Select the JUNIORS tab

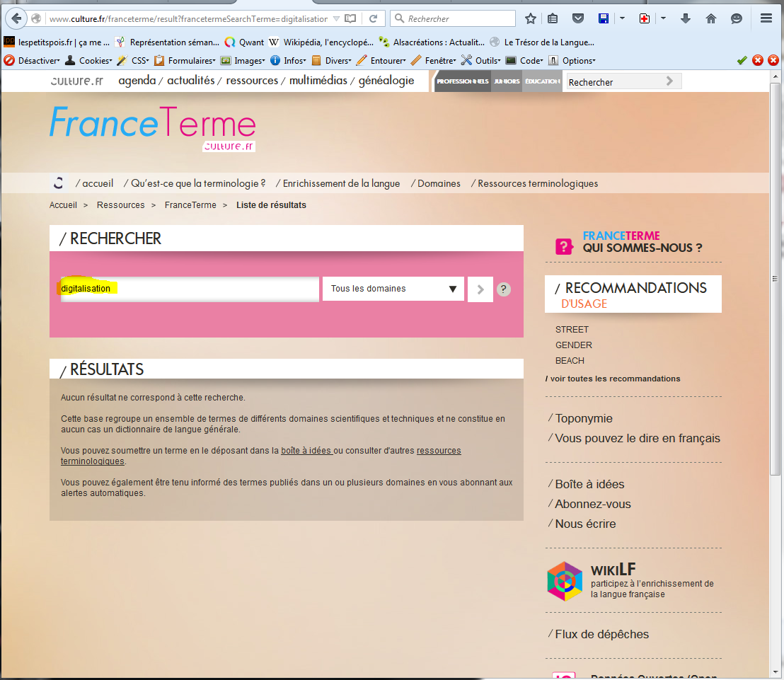507,81
